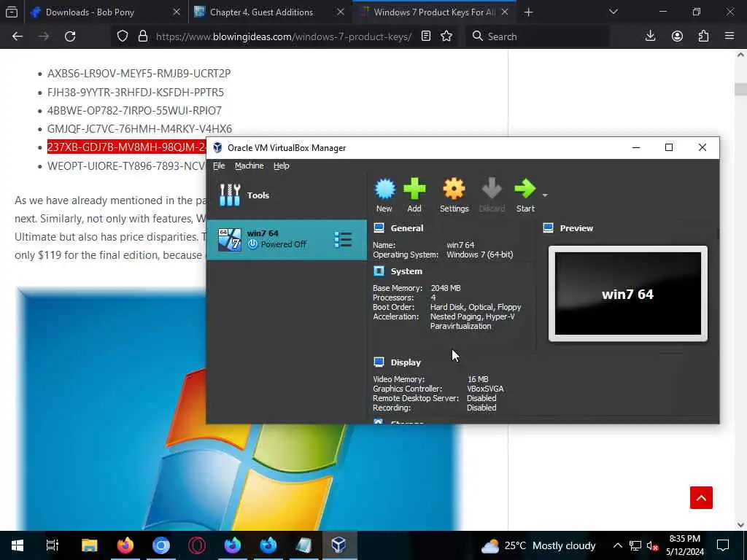Select the win7 64 machine entry
The width and height of the screenshot is (747, 560).
click(x=287, y=239)
